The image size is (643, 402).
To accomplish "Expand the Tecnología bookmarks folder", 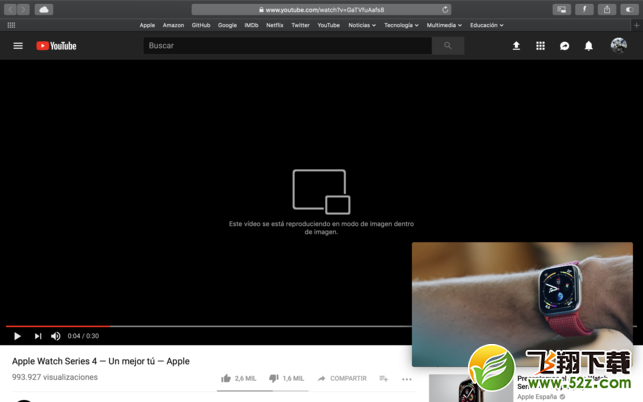I will (x=401, y=25).
